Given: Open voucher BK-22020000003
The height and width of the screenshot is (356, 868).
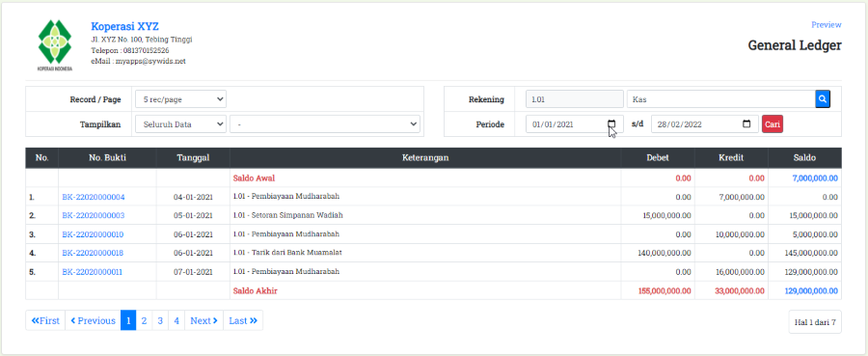Looking at the screenshot, I should point(93,215).
